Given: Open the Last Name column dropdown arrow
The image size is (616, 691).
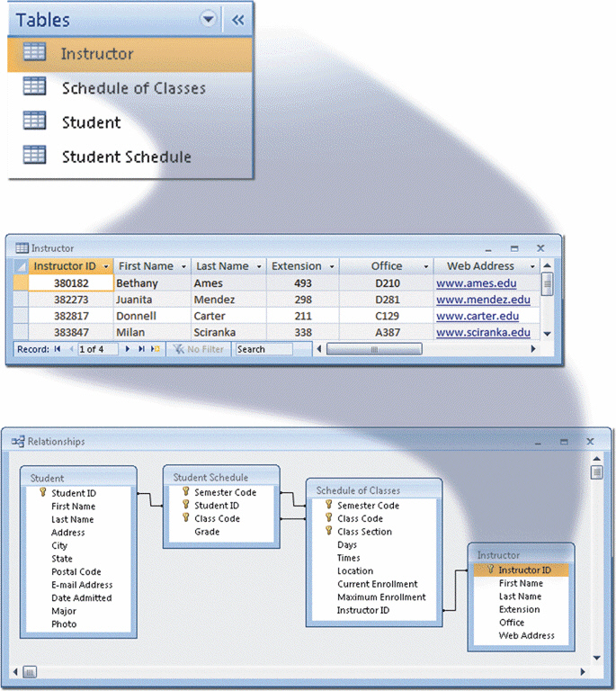Looking at the screenshot, I should [259, 267].
